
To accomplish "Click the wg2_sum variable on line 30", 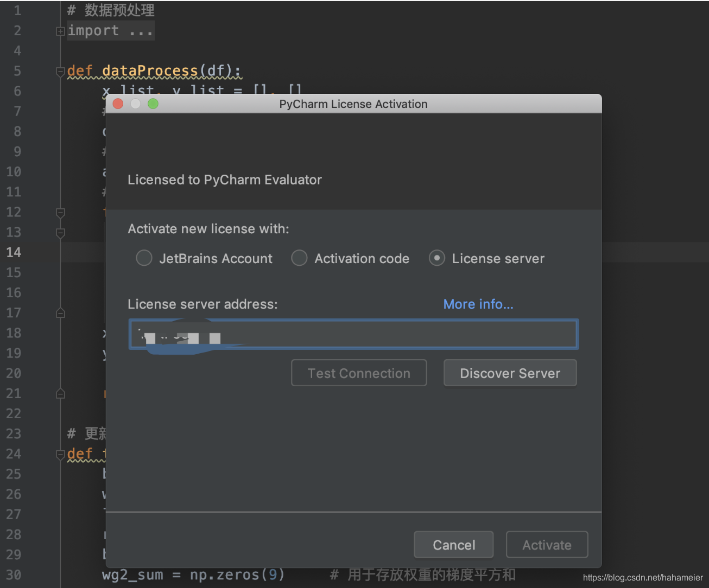I will tap(132, 575).
